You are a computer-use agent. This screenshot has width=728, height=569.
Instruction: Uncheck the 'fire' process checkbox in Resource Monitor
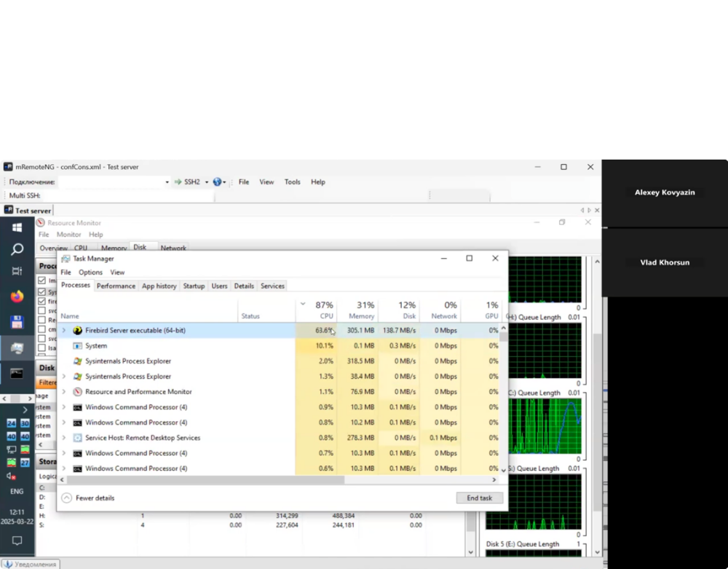tap(41, 301)
